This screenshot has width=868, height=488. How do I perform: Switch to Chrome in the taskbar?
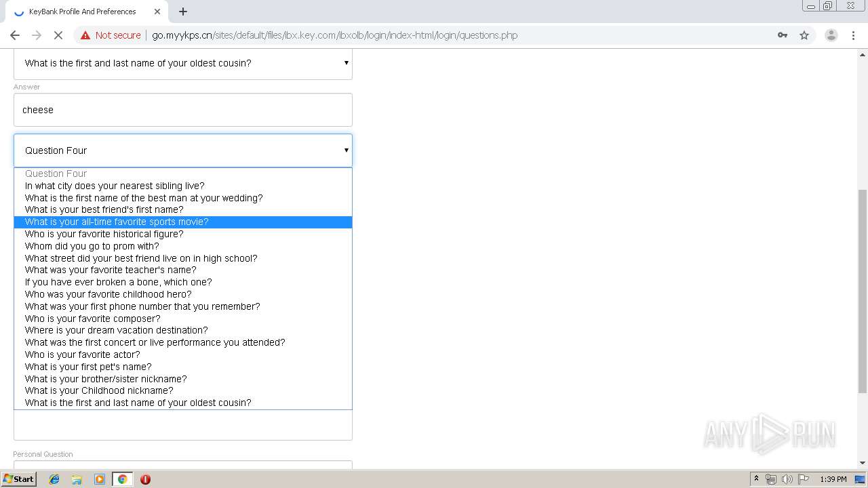pos(122,479)
